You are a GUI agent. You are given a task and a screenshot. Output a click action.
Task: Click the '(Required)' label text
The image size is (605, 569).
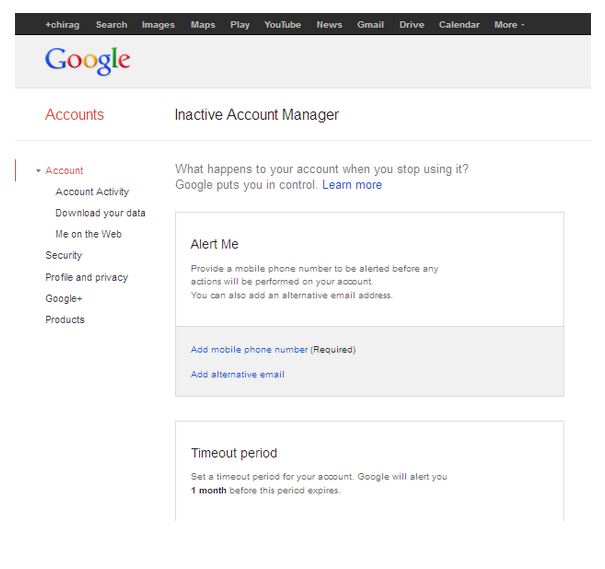333,350
